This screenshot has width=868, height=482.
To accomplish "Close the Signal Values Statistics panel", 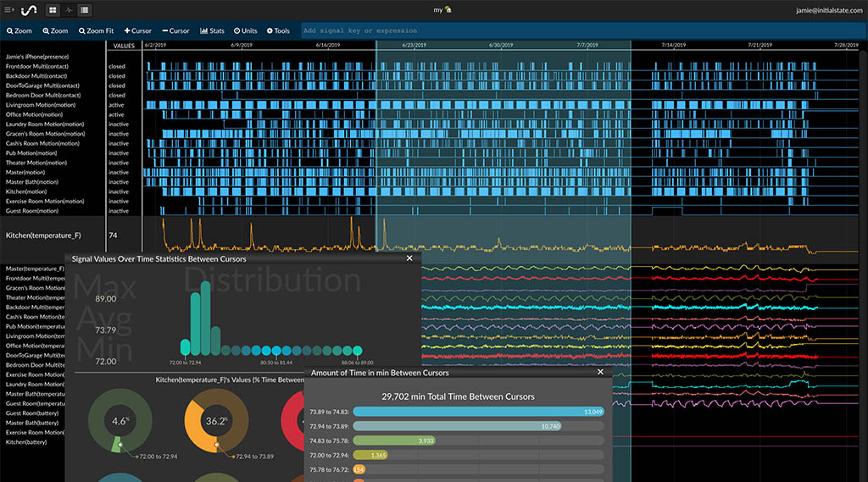I will (409, 258).
